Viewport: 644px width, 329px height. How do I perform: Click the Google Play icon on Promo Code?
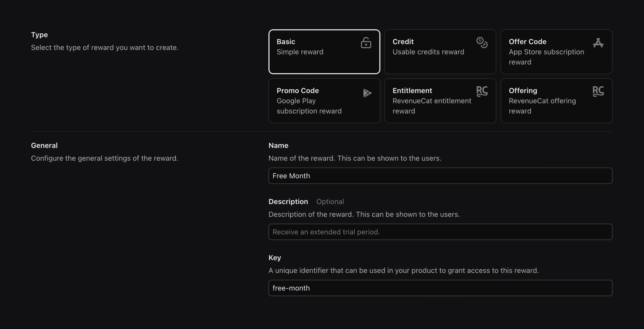[x=367, y=93]
